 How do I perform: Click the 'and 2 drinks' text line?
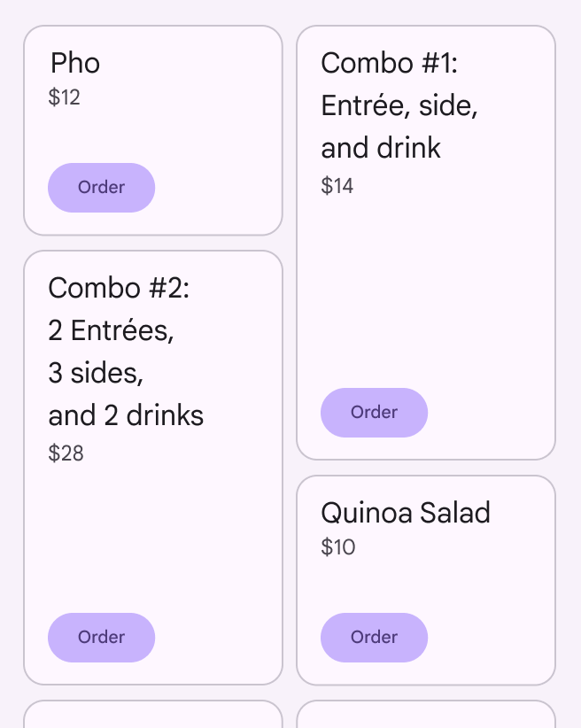[x=126, y=415]
